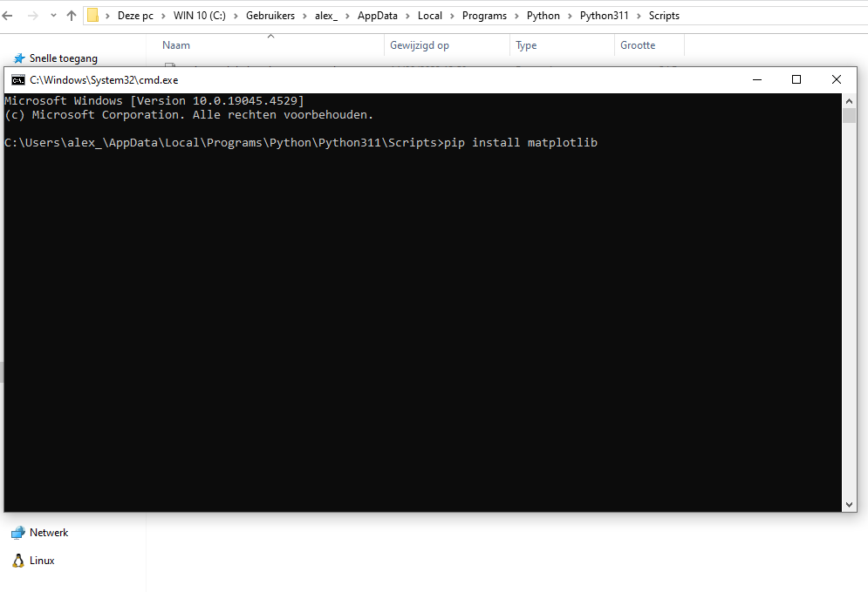Expand chevron after 'Deze pc' breadcrumb
Viewport: 868px width, 592px height.
[x=163, y=16]
